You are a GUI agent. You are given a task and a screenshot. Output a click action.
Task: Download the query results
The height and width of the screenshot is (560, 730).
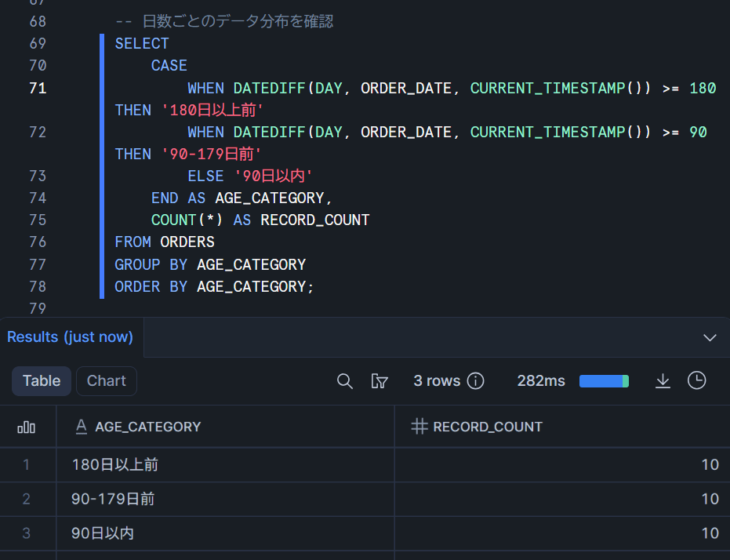click(663, 381)
